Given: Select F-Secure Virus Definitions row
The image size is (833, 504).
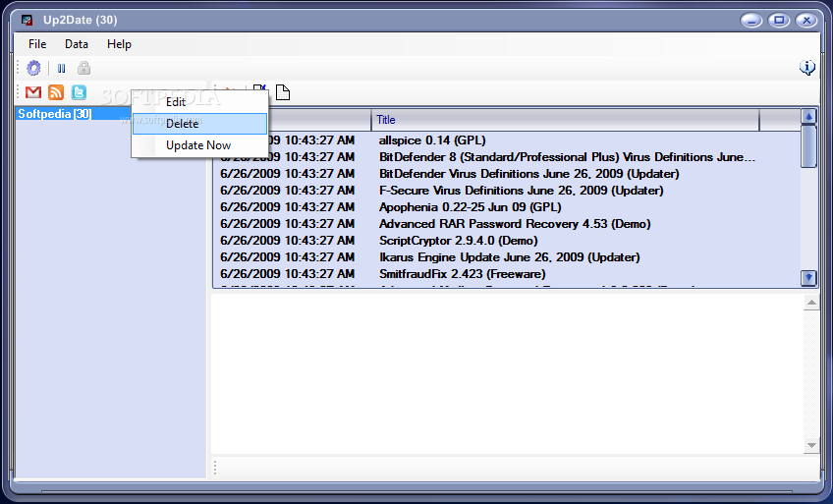Looking at the screenshot, I should (507, 191).
